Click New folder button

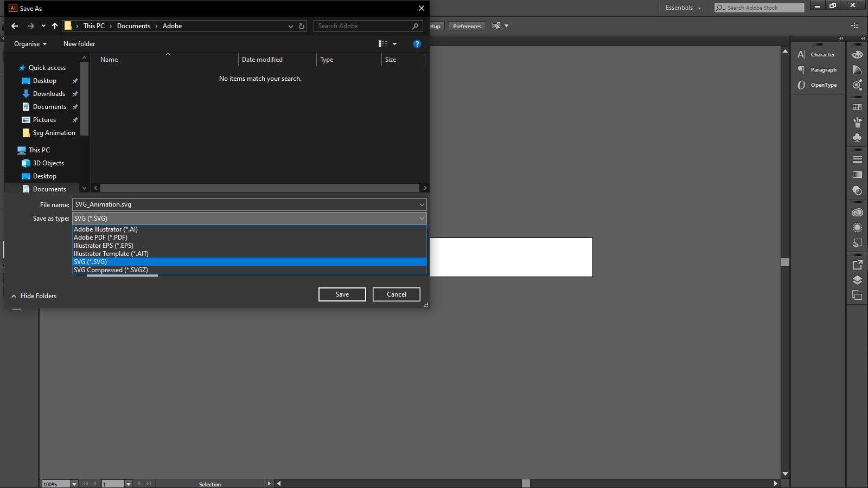(x=79, y=44)
